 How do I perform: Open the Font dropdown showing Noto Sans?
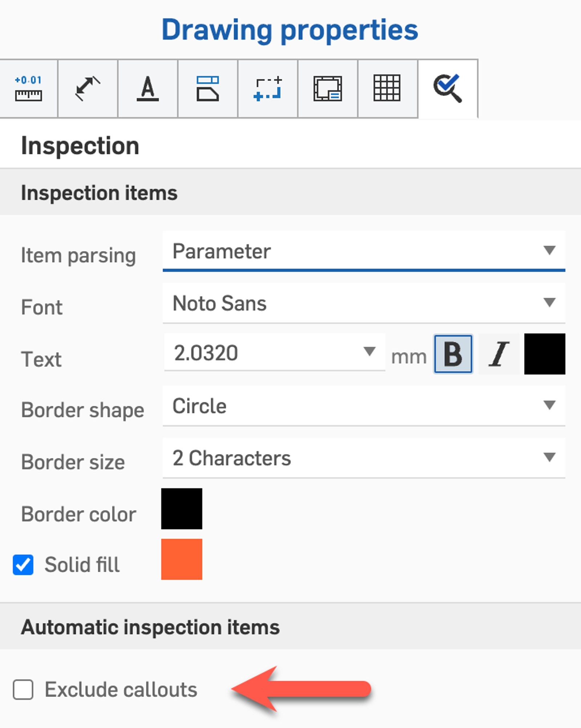(363, 303)
